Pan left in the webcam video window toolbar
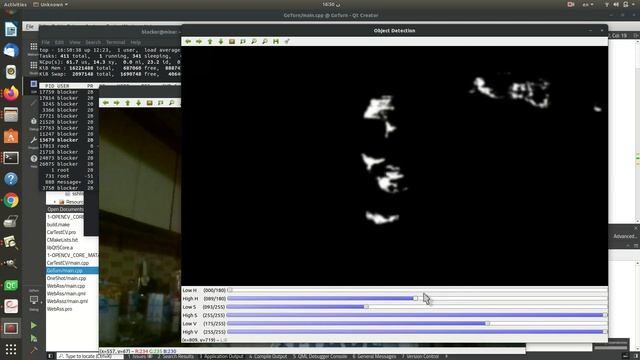The height and width of the screenshot is (360, 640). 106,103
